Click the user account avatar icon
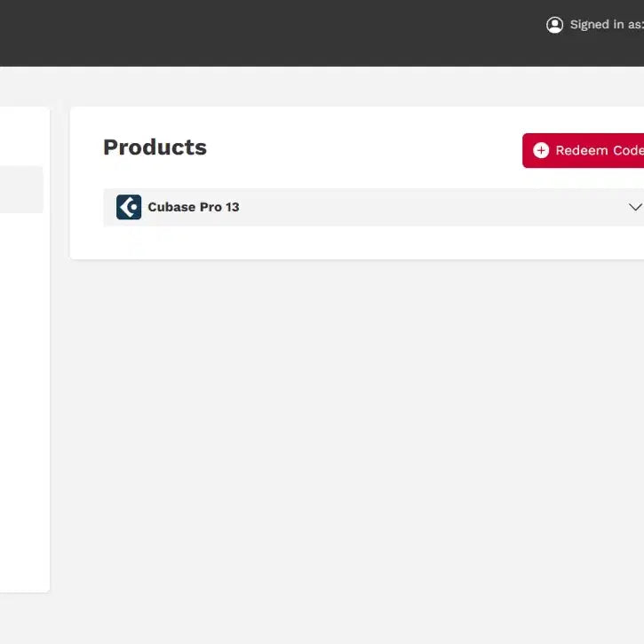Screen dimensions: 644x644 pos(554,25)
